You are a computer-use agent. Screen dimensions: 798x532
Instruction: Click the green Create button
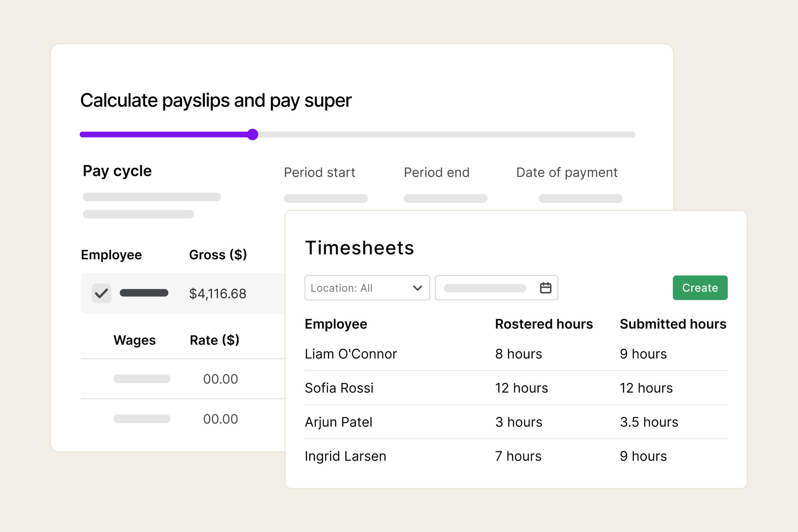coord(700,288)
